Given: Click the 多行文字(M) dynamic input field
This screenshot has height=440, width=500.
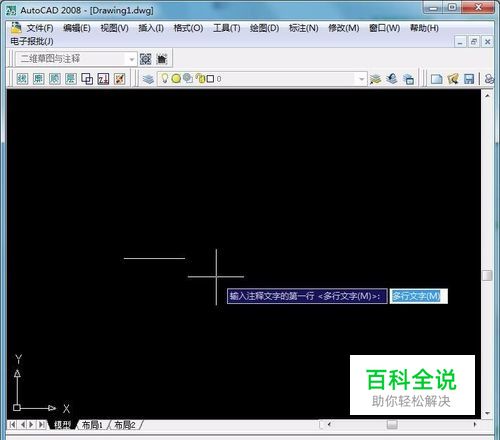Looking at the screenshot, I should [x=419, y=296].
